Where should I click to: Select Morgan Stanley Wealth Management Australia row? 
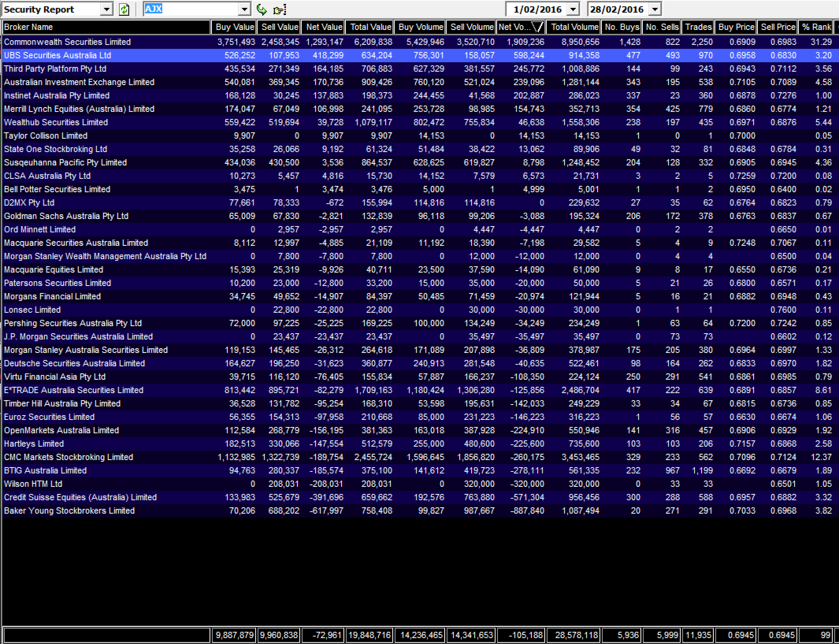point(420,256)
